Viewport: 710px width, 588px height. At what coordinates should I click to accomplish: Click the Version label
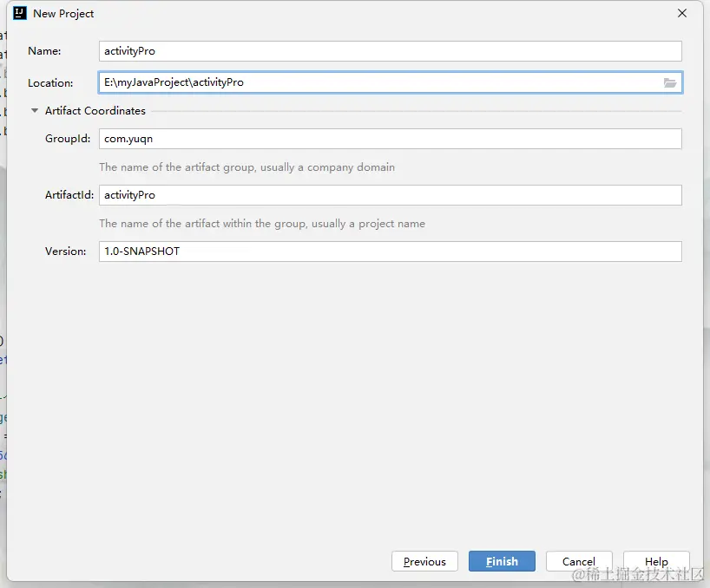[x=66, y=252]
